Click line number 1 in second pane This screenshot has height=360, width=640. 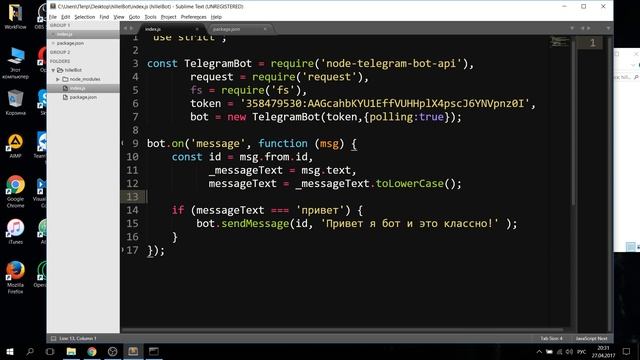click(x=593, y=43)
